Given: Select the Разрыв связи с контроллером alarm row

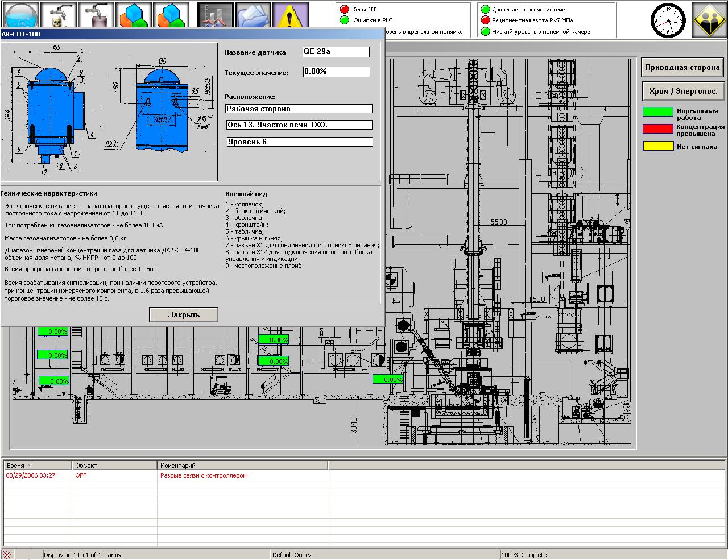Looking at the screenshot, I should [x=203, y=475].
